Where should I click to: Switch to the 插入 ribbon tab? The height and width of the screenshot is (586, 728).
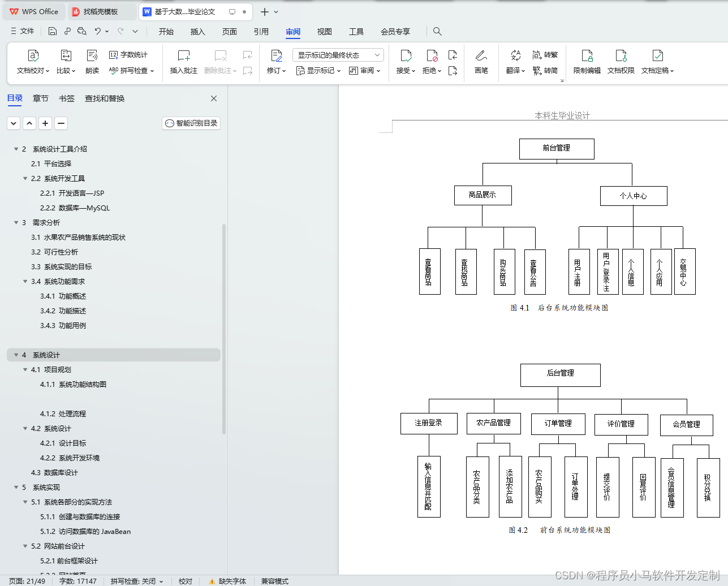198,31
